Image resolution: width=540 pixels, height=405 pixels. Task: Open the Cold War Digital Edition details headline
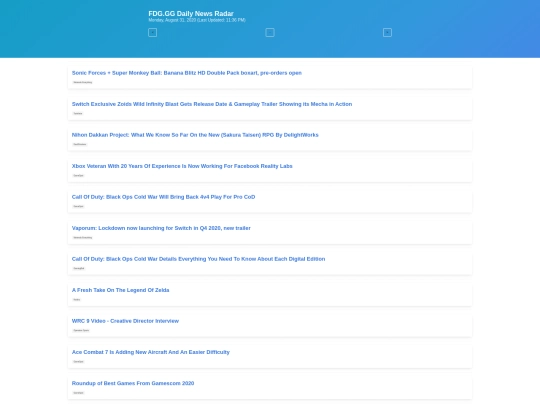tap(198, 259)
